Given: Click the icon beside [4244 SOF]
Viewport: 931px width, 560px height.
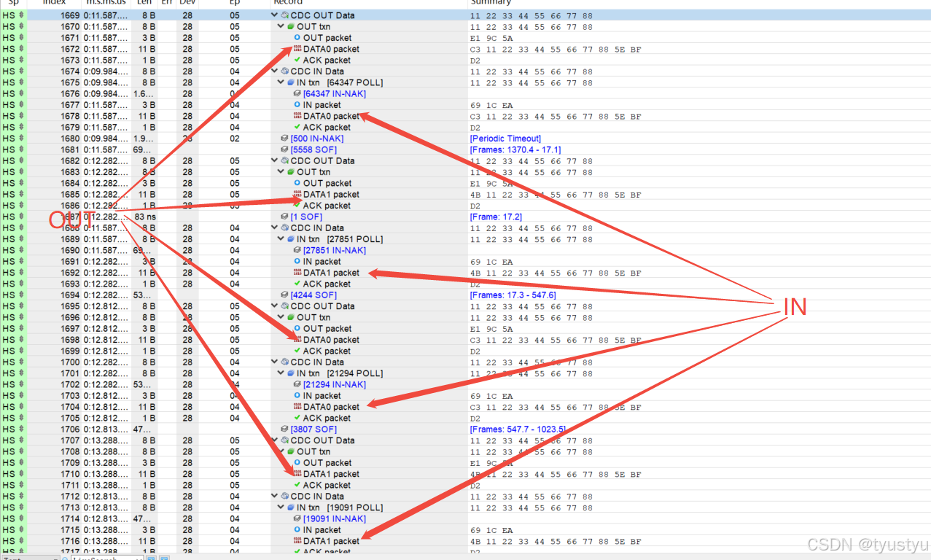Looking at the screenshot, I should [x=284, y=295].
